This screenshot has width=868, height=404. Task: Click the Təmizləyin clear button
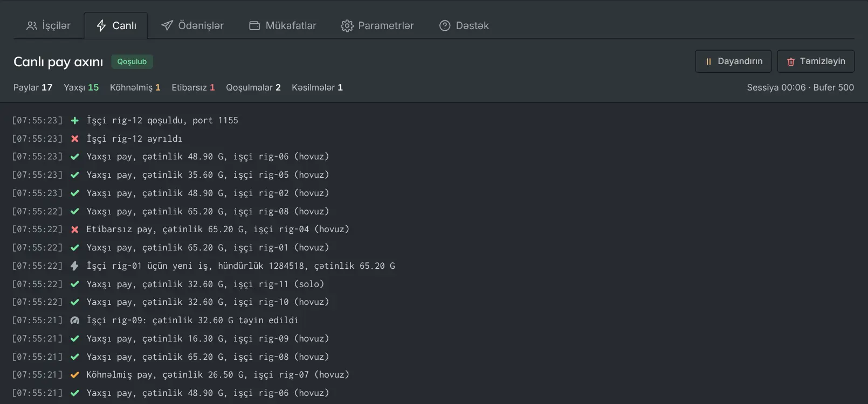[x=816, y=61]
